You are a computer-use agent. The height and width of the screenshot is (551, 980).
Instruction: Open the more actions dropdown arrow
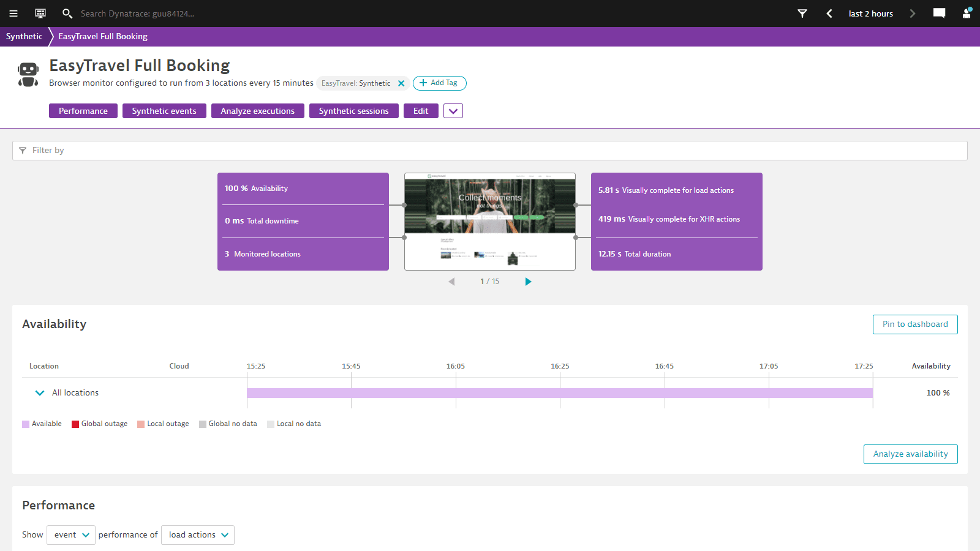453,111
